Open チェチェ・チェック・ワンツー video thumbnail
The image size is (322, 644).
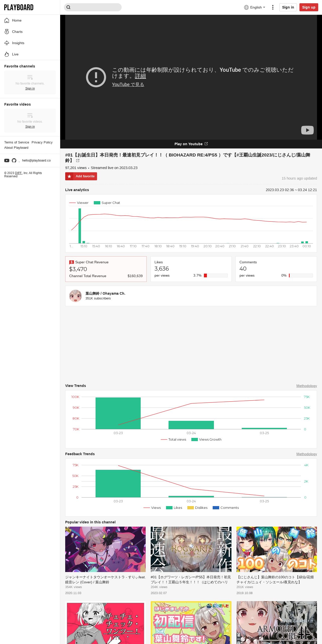[x=105, y=622]
